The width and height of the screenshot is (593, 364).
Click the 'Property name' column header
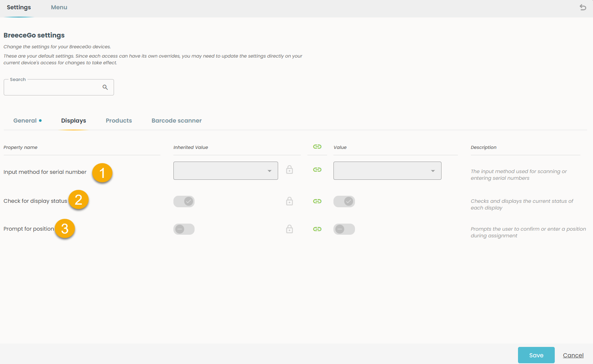click(x=20, y=147)
